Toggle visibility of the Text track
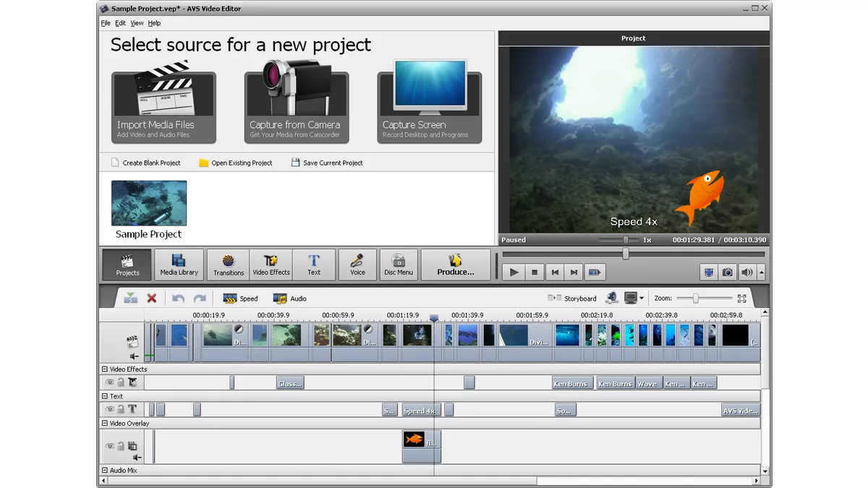Screen dimensions: 868x488 (x=110, y=409)
